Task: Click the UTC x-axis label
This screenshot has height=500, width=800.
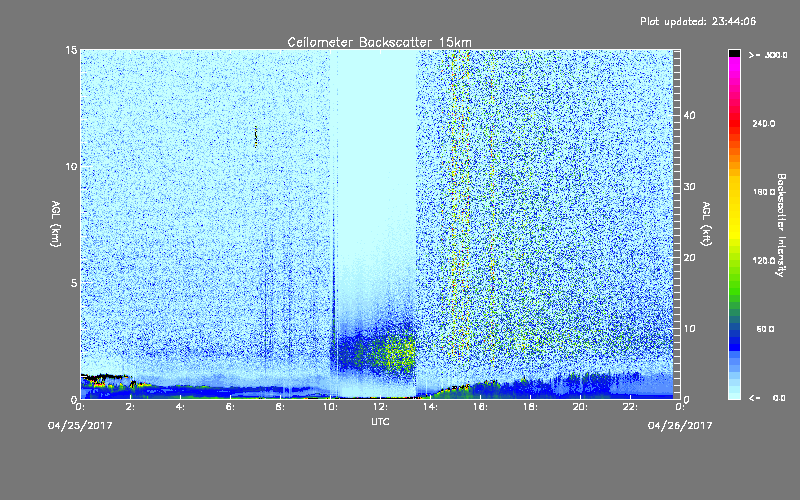Action: click(380, 422)
